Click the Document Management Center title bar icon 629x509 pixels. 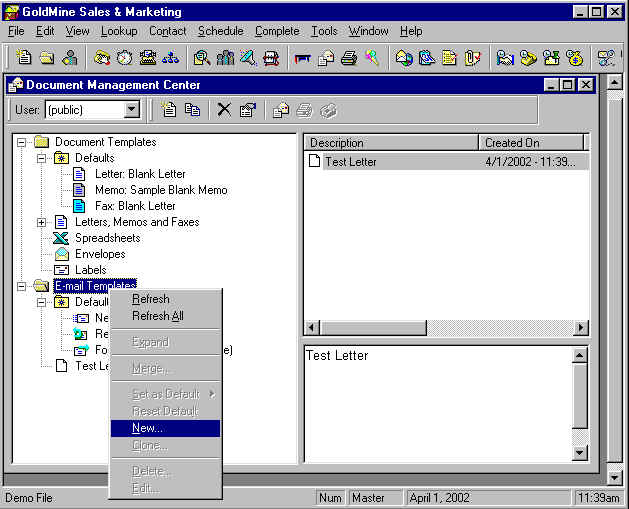pyautogui.click(x=16, y=85)
